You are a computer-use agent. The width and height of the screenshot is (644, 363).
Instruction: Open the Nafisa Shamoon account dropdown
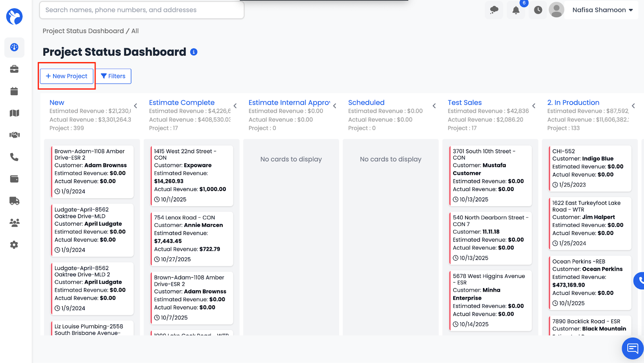click(601, 10)
